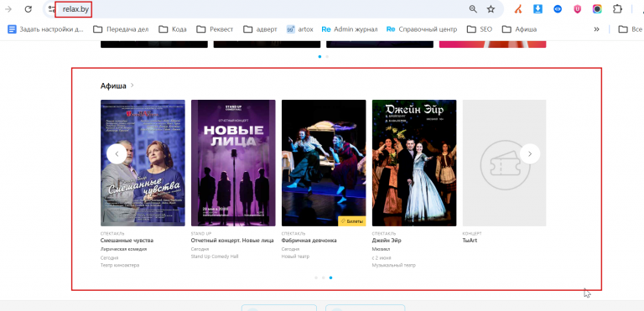The height and width of the screenshot is (311, 644).
Task: Select the active third Афиша carousel dot
Action: pyautogui.click(x=330, y=277)
